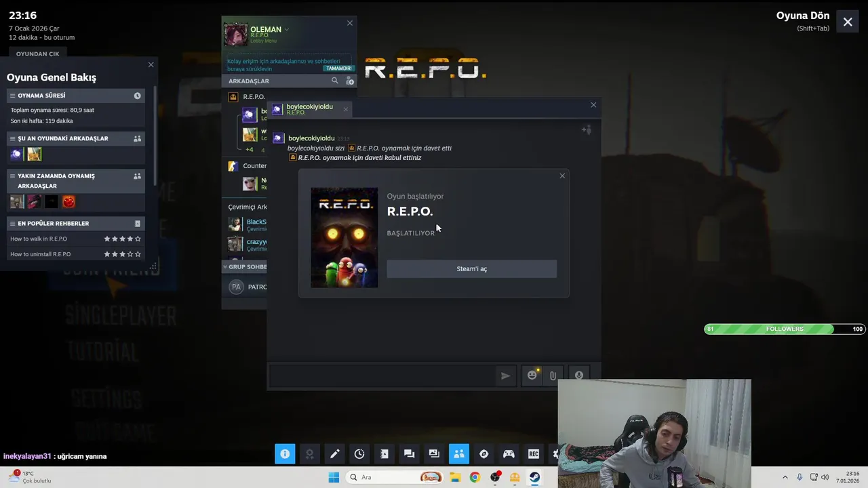Open the game overview info panel icon
868x488 pixels.
(x=285, y=453)
